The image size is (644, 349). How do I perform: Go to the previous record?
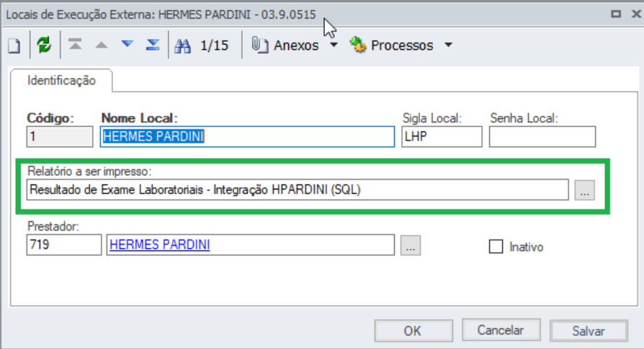click(x=101, y=45)
